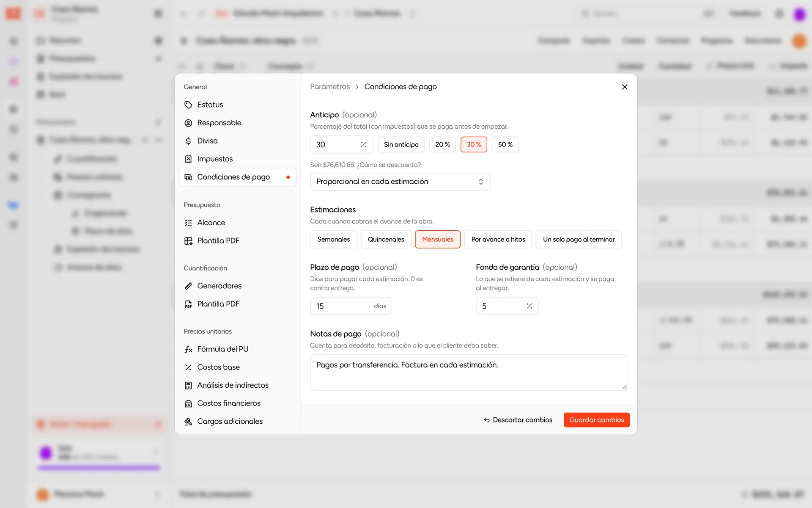
Task: Select Mensuales estimaciones frequency
Action: (438, 240)
